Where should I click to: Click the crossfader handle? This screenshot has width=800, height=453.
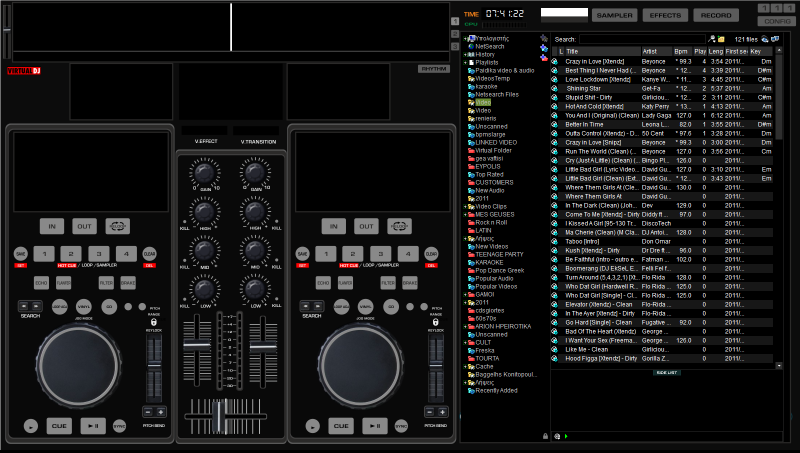219,416
